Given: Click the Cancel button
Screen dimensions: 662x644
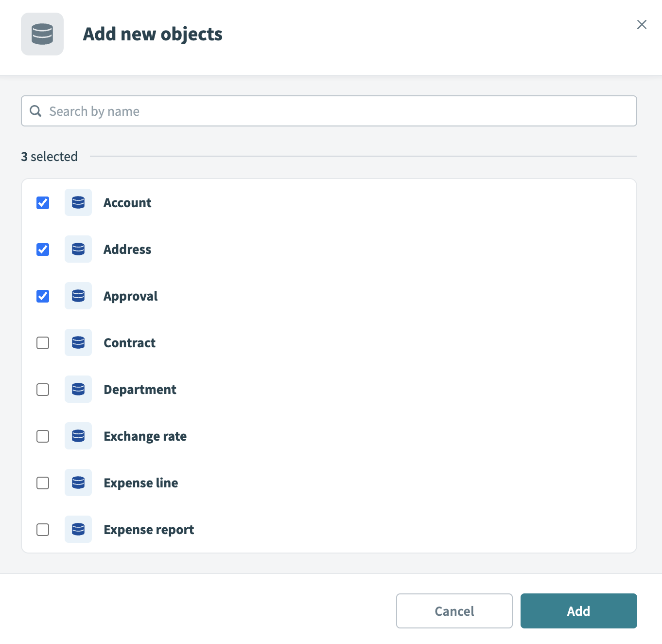Looking at the screenshot, I should pos(453,611).
